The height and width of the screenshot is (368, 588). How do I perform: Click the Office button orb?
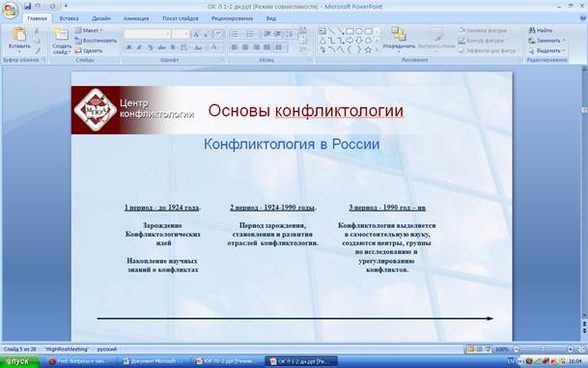10,10
